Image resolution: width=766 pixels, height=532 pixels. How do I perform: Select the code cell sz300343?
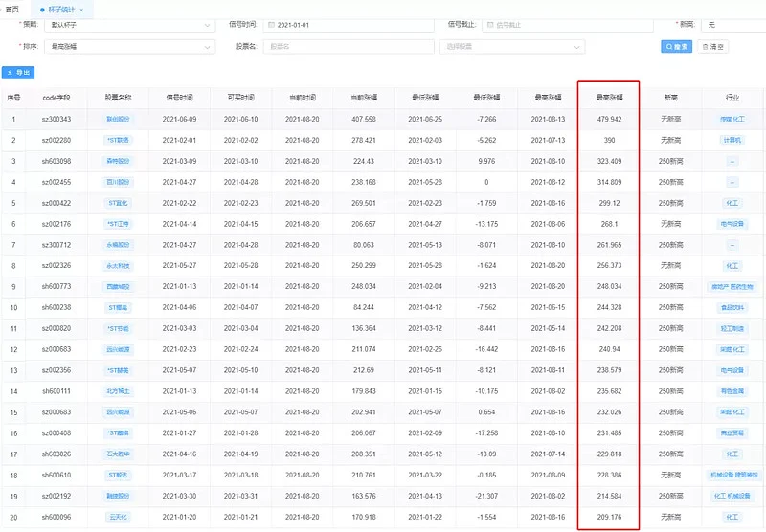56,119
